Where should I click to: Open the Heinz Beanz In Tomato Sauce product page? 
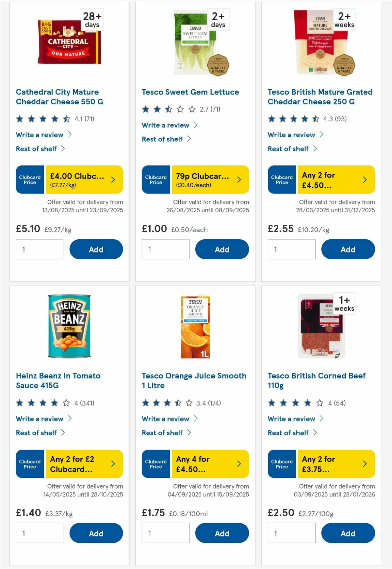coord(58,381)
